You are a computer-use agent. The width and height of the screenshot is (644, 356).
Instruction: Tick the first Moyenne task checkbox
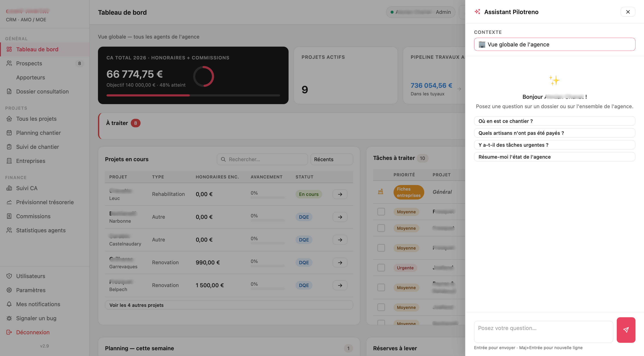[381, 212]
